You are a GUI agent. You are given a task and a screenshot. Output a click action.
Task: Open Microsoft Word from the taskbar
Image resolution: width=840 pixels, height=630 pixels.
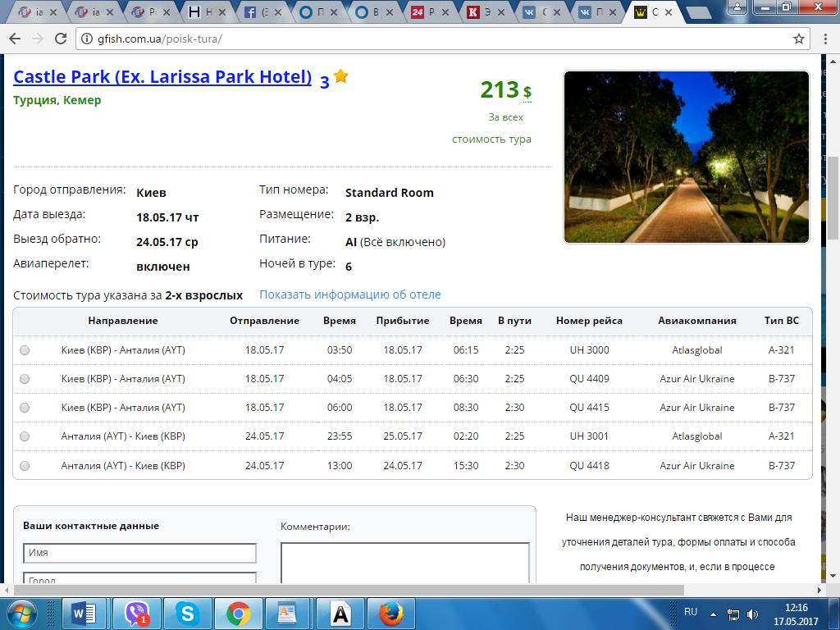tap(84, 613)
